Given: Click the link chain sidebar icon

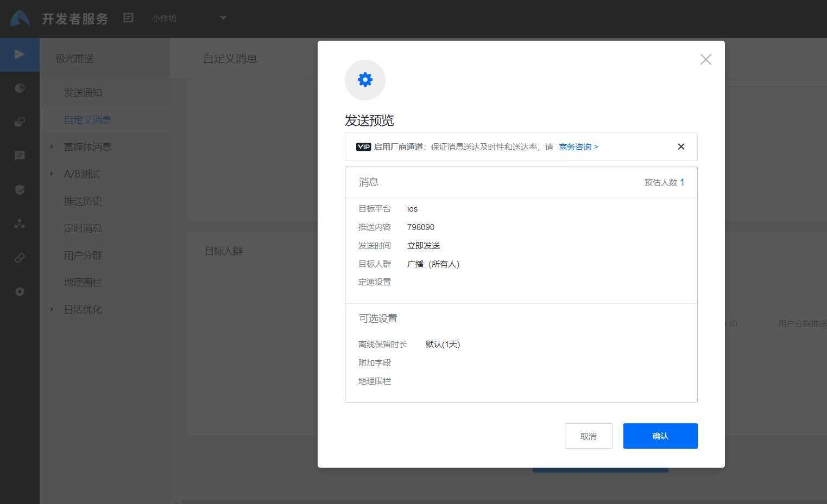Looking at the screenshot, I should (x=20, y=258).
